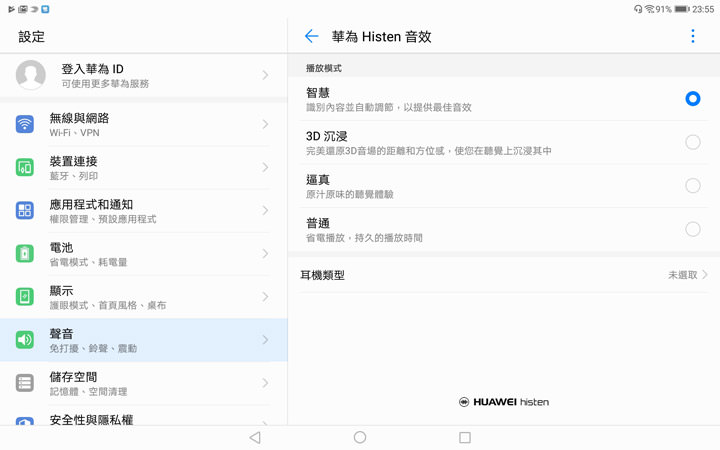Open the three-dot overflow menu
Viewport: 720px width, 450px height.
[692, 36]
